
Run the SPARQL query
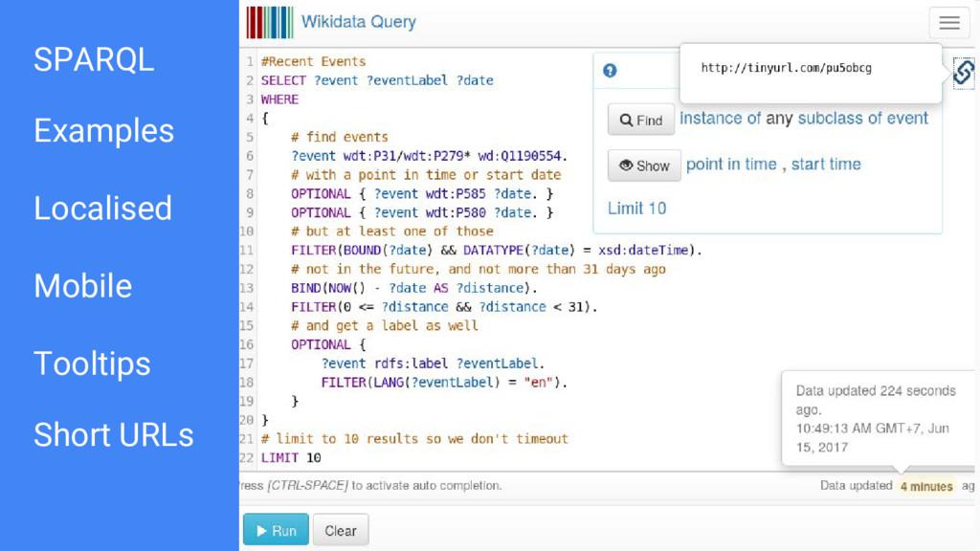[x=276, y=530]
